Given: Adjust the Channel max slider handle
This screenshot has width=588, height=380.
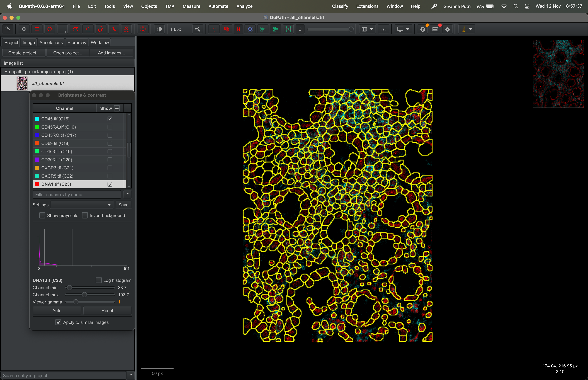Looking at the screenshot, I should [x=84, y=295].
